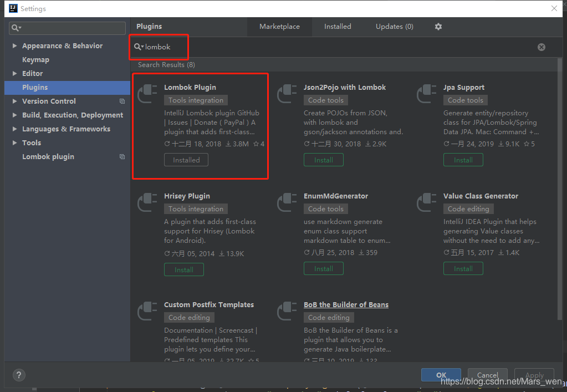Click the Custom Postfix Templates plugin icon
Image resolution: width=567 pixels, height=392 pixels.
[147, 311]
